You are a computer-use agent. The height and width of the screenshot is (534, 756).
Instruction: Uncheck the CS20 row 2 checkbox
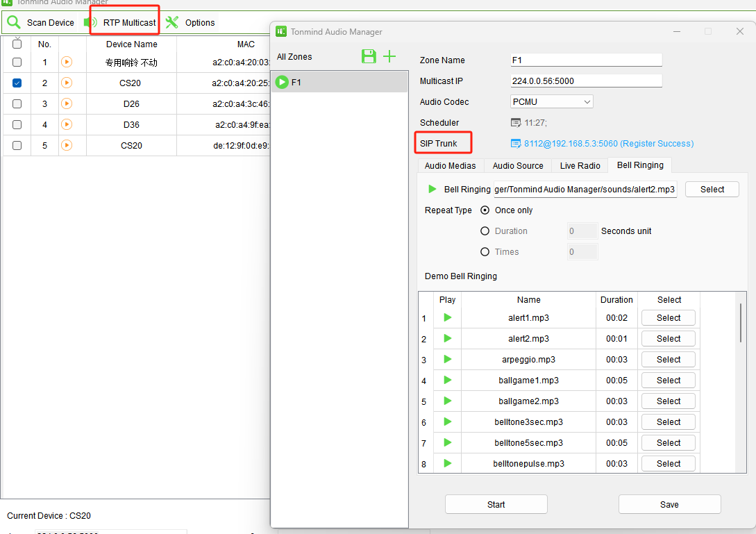(x=17, y=83)
